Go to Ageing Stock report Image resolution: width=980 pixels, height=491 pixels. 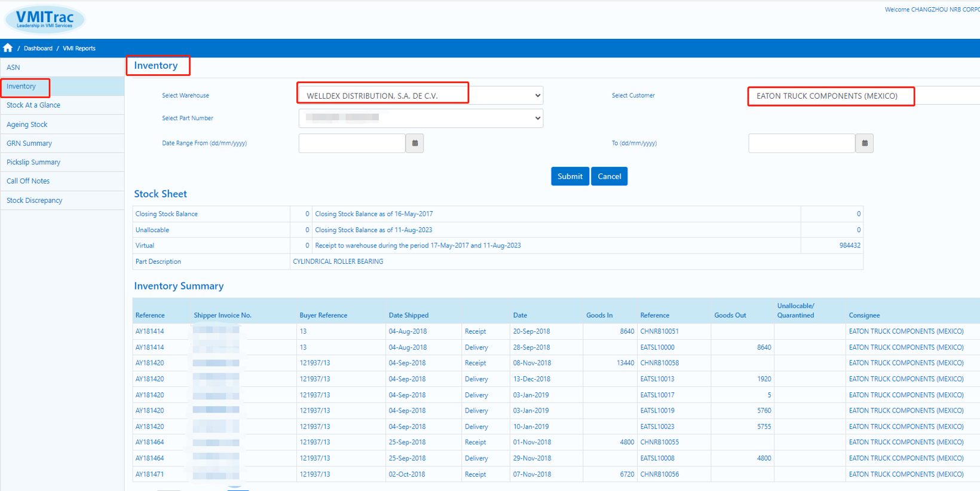point(27,124)
